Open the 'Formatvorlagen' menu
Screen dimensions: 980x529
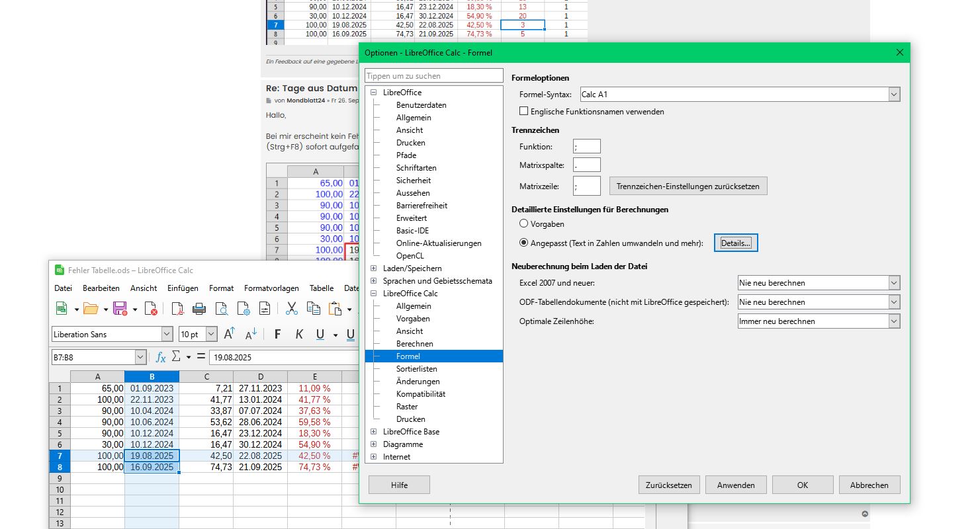[271, 288]
